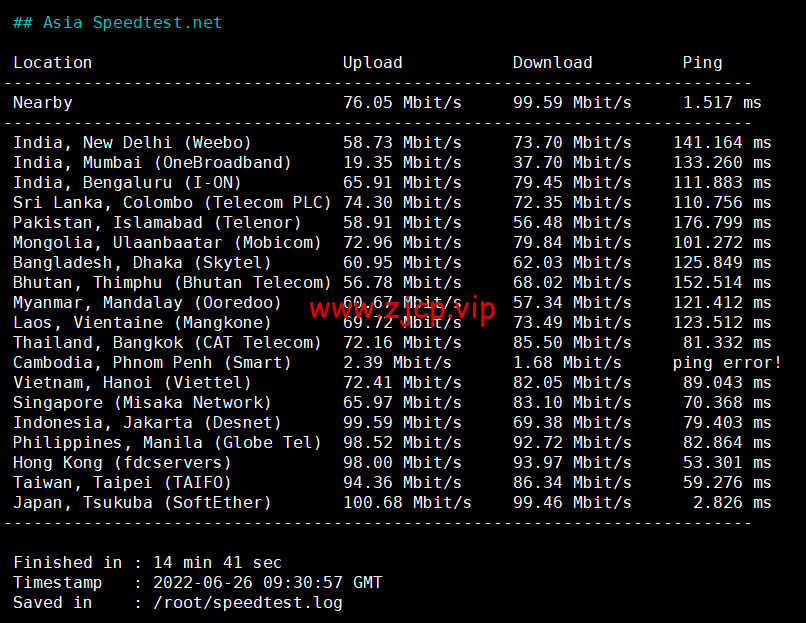This screenshot has width=806, height=623.
Task: Click Manila download value 92.72 Mbit/s
Action: (572, 443)
